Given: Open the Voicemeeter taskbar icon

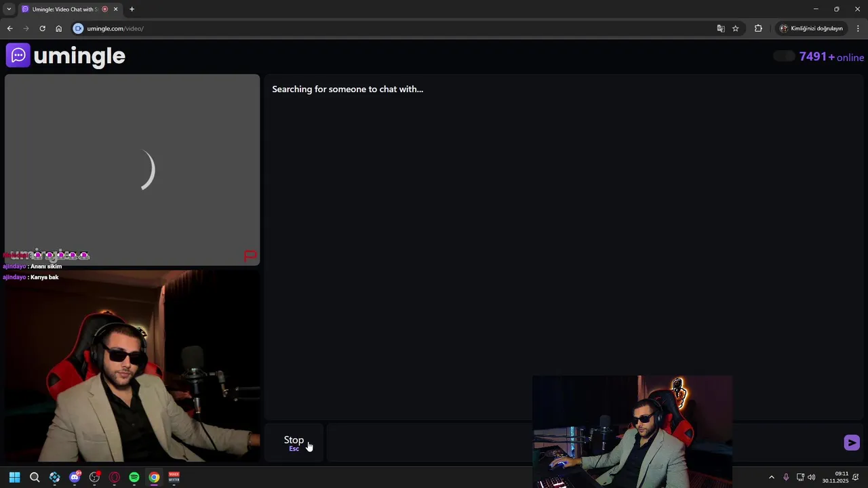Looking at the screenshot, I should pos(174,477).
